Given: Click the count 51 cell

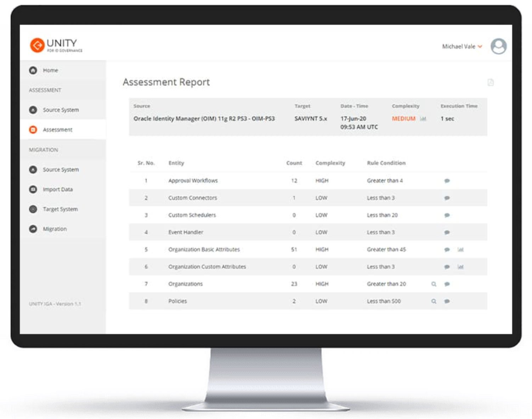Looking at the screenshot, I should pyautogui.click(x=294, y=249).
